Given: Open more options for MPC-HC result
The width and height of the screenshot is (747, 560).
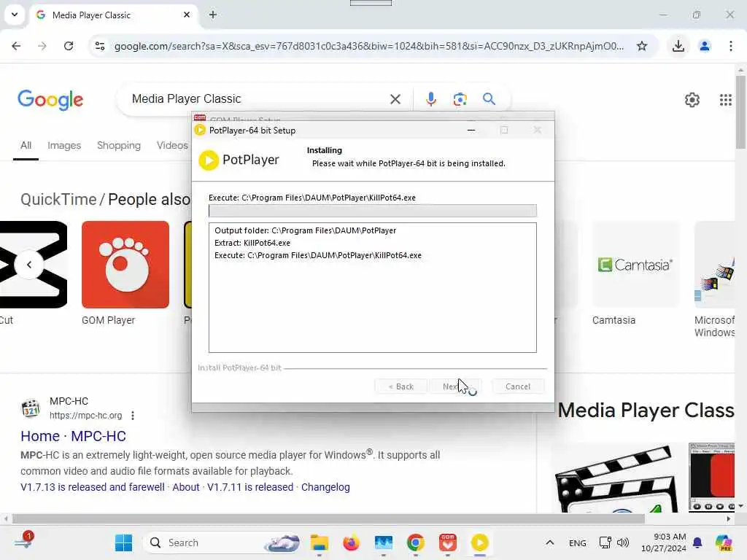Looking at the screenshot, I should pyautogui.click(x=133, y=416).
